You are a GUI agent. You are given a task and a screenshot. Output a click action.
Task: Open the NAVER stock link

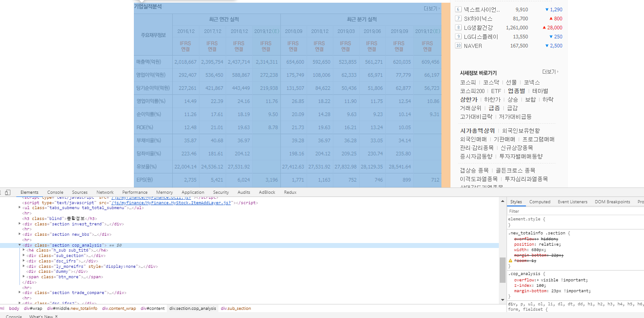click(x=473, y=46)
